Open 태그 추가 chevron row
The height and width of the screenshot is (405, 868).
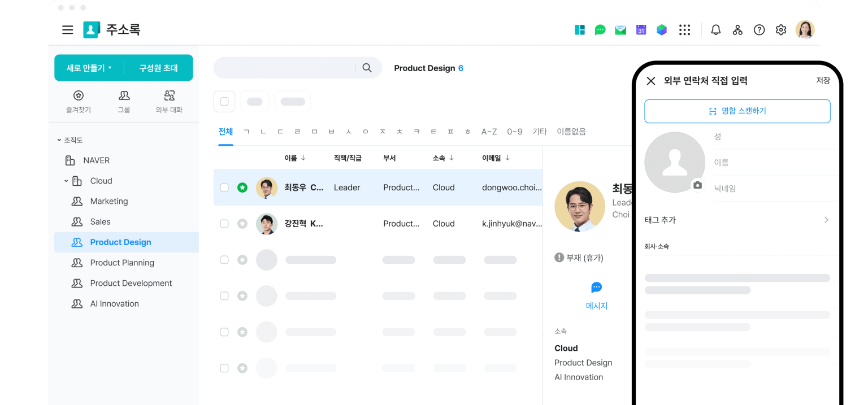pyautogui.click(x=737, y=220)
